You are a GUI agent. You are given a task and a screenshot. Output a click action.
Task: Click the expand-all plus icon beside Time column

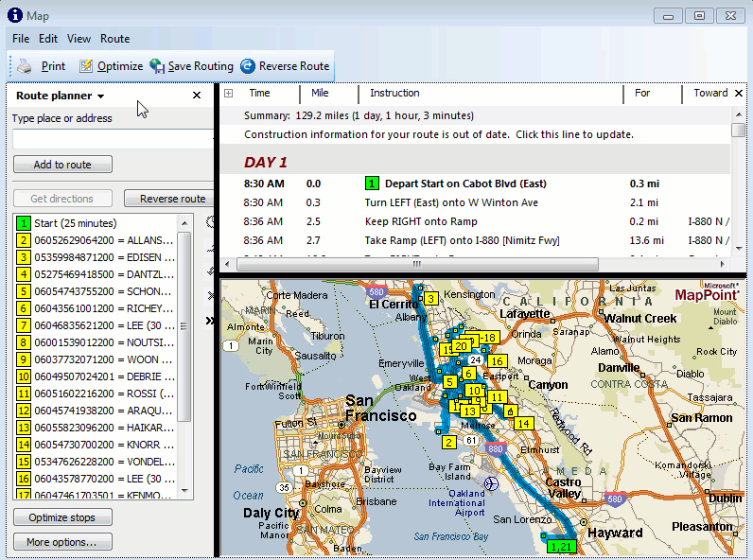click(x=229, y=93)
